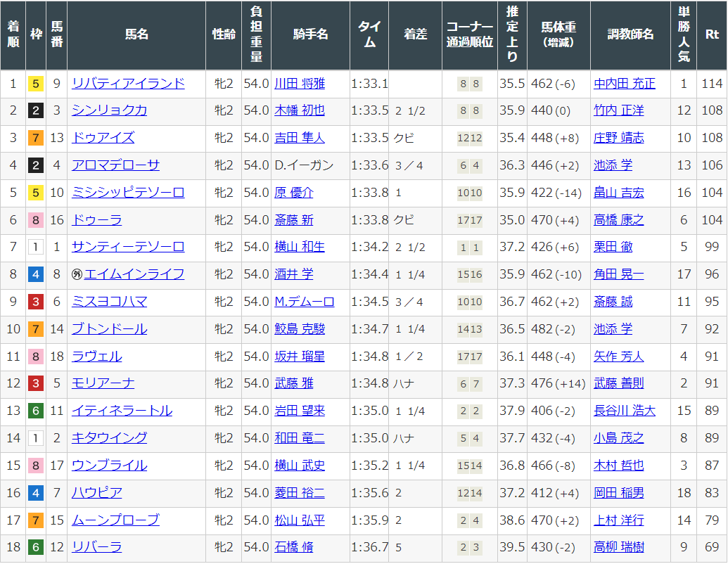
Task: Click the 馬名 column header
Action: point(136,34)
